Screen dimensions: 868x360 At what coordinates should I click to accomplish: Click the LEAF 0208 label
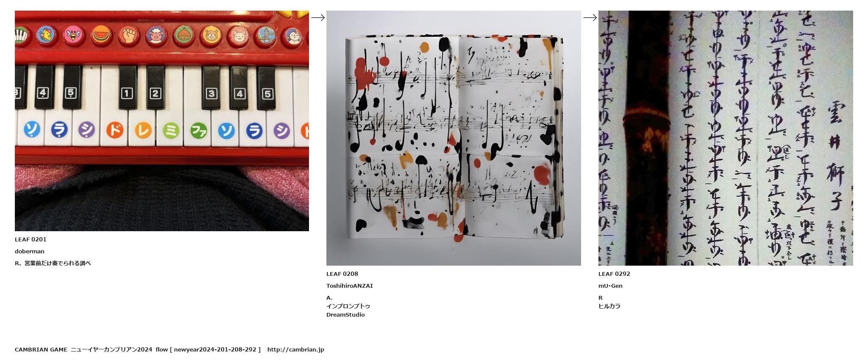[x=342, y=274]
